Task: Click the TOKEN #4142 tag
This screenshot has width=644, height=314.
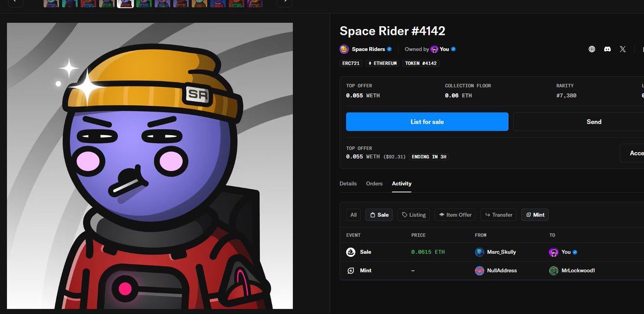Action: tap(421, 63)
